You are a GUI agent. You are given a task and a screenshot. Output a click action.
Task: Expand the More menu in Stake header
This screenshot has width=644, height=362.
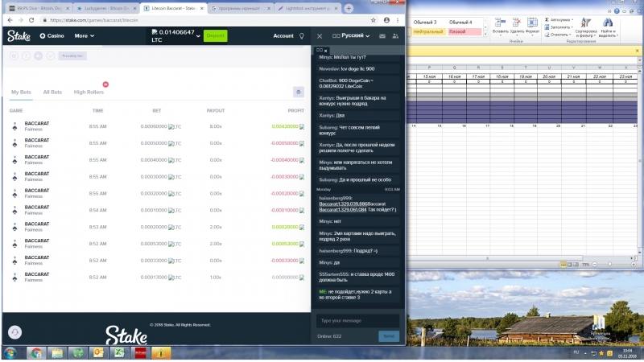pos(85,36)
